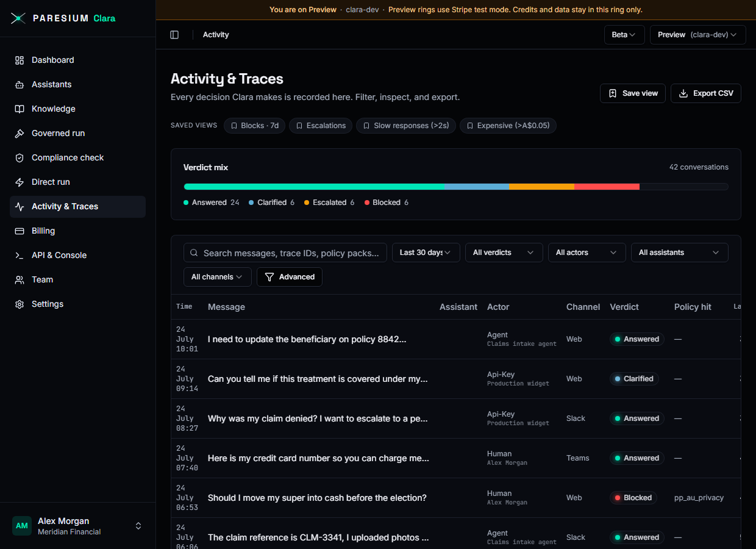Click the Clarified verdict badge
This screenshot has height=549, width=756.
point(634,379)
